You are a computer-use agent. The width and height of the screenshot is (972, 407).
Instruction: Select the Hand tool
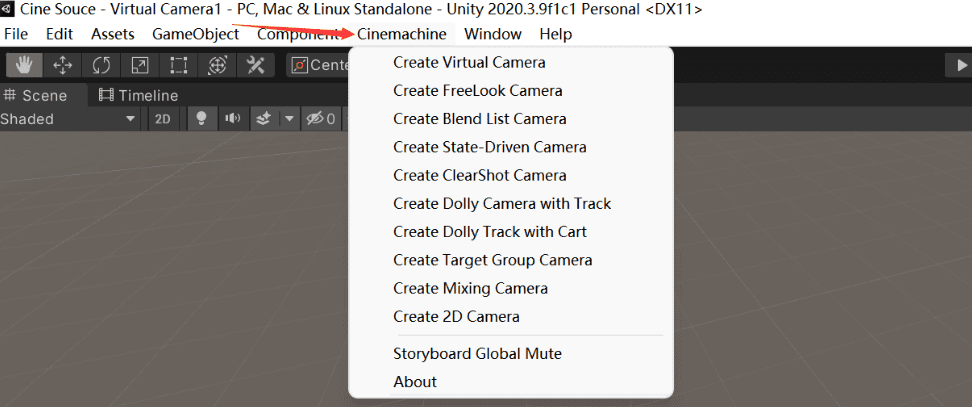(24, 65)
